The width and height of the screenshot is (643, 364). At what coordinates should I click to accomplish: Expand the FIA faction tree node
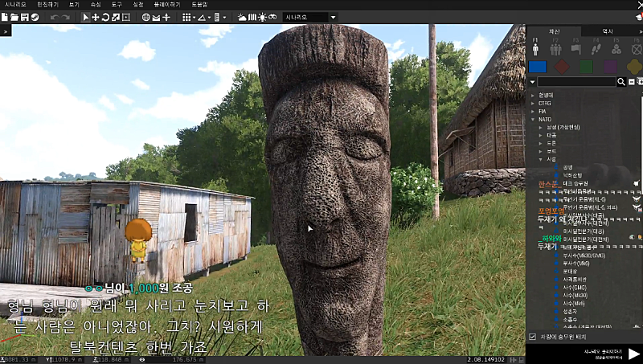coord(533,111)
